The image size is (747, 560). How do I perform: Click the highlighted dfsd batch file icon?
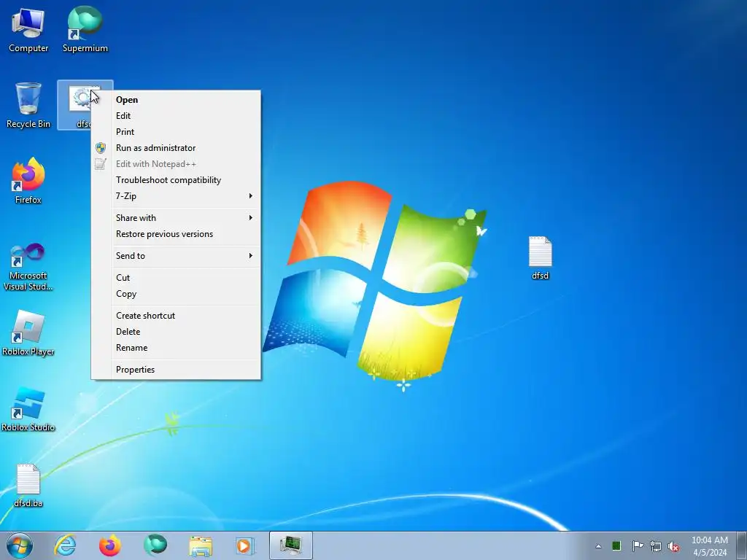tap(80, 106)
